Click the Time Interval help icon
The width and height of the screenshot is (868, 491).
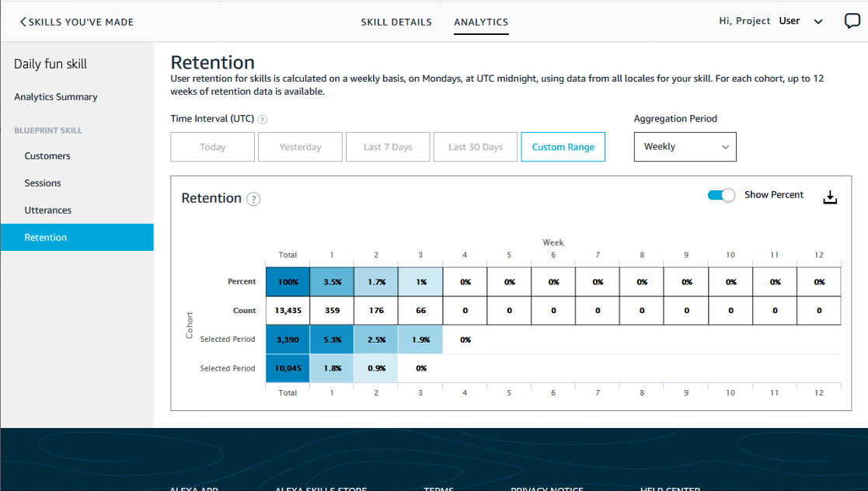point(263,120)
